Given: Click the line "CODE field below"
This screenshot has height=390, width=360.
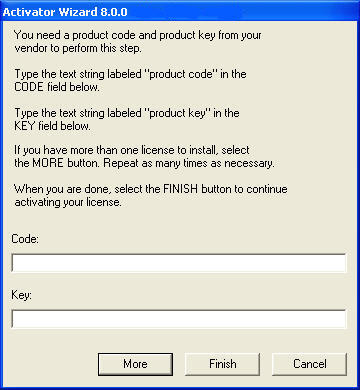Looking at the screenshot, I should pos(57,87).
